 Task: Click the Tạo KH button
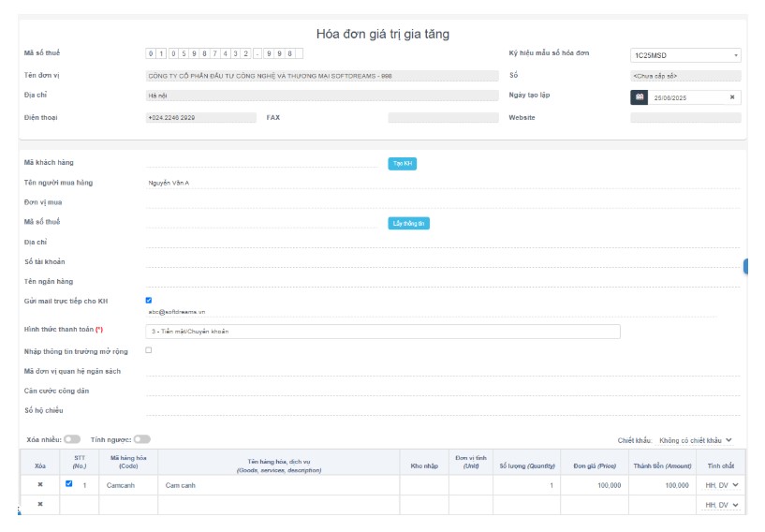pyautogui.click(x=402, y=164)
